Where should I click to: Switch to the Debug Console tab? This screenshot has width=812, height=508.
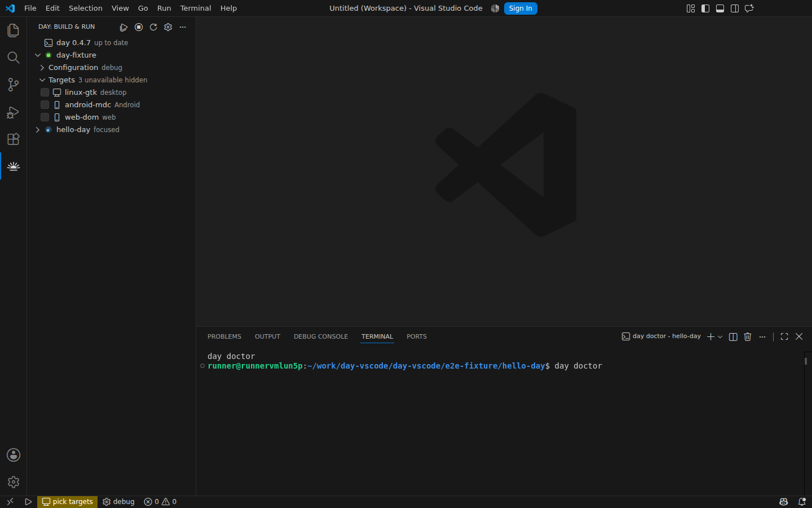(x=321, y=336)
